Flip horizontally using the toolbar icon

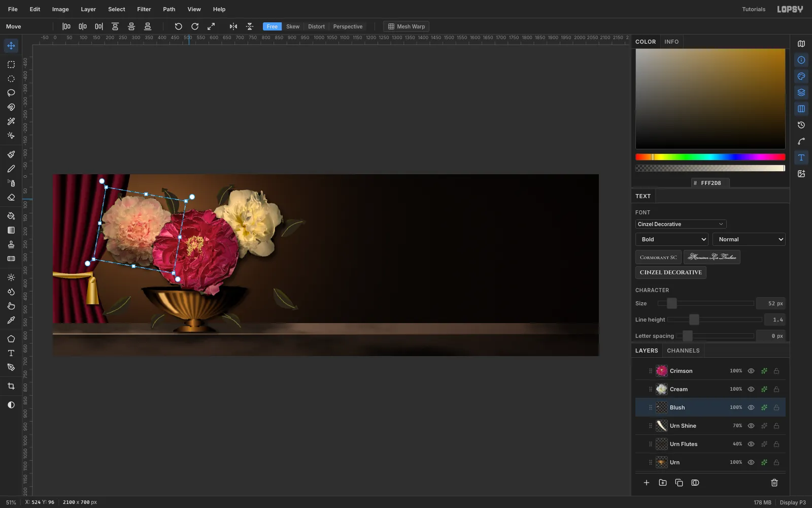(x=233, y=26)
